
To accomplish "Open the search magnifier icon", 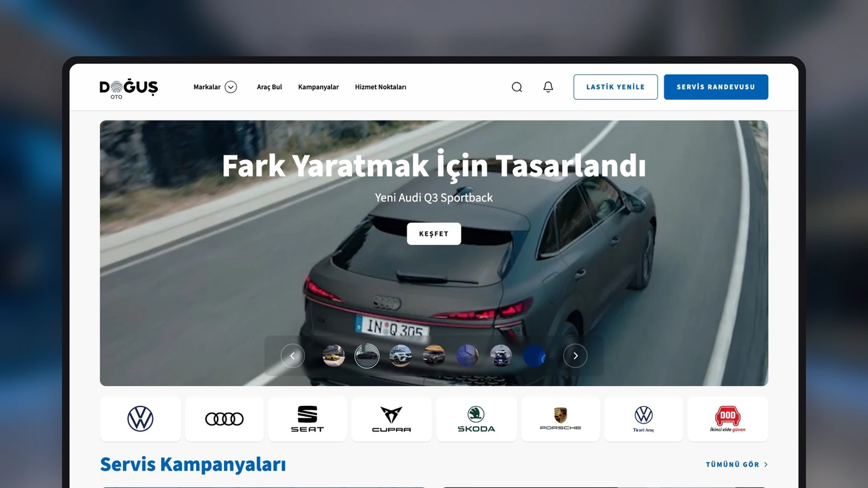I will tap(517, 87).
